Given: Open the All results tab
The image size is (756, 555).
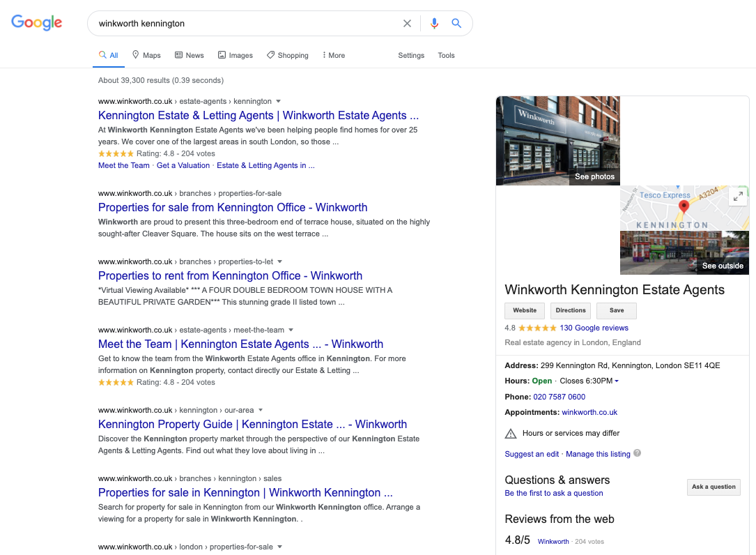Looking at the screenshot, I should click(x=109, y=56).
